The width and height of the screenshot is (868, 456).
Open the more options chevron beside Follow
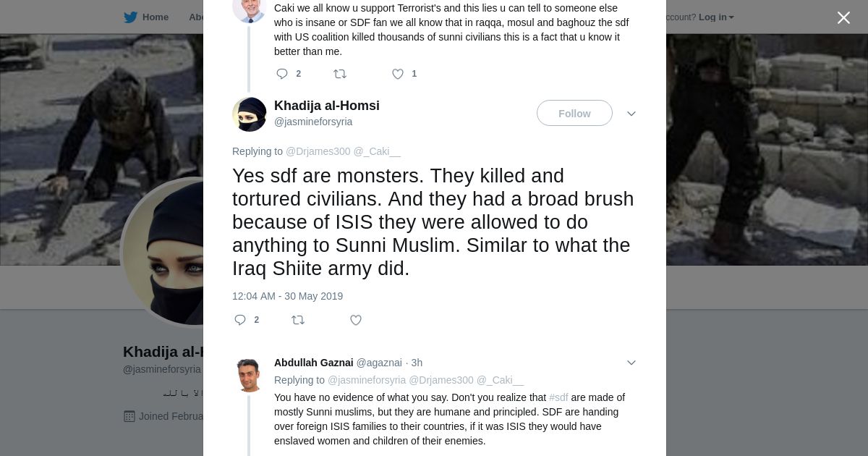click(631, 114)
